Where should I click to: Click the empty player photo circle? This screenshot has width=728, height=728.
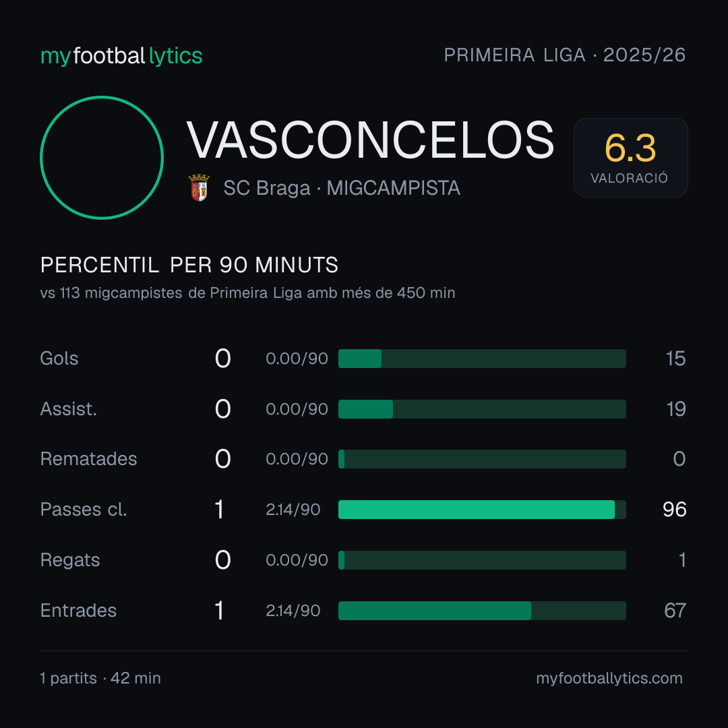point(102,157)
